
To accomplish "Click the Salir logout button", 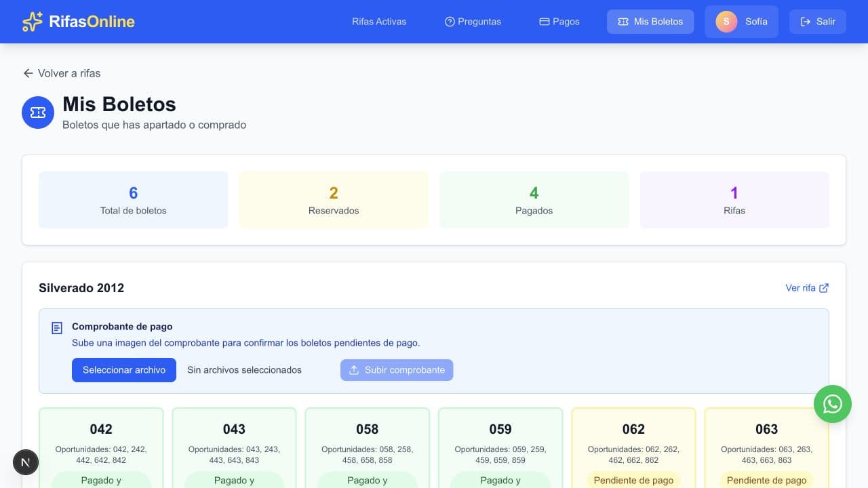I will click(818, 22).
